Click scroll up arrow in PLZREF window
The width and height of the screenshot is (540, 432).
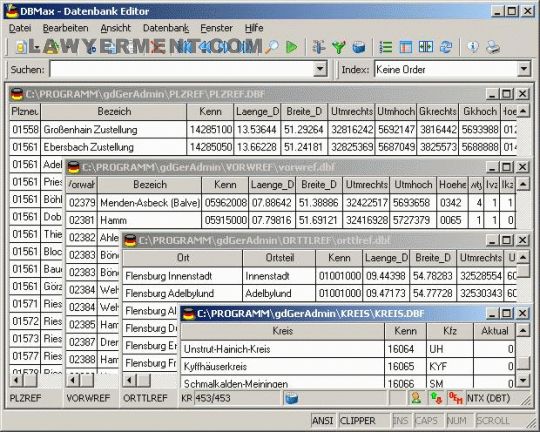click(x=523, y=111)
